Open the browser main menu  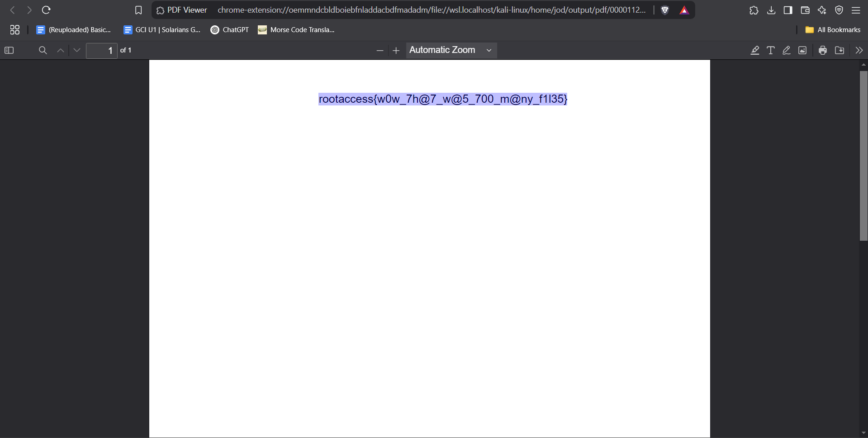click(x=856, y=10)
